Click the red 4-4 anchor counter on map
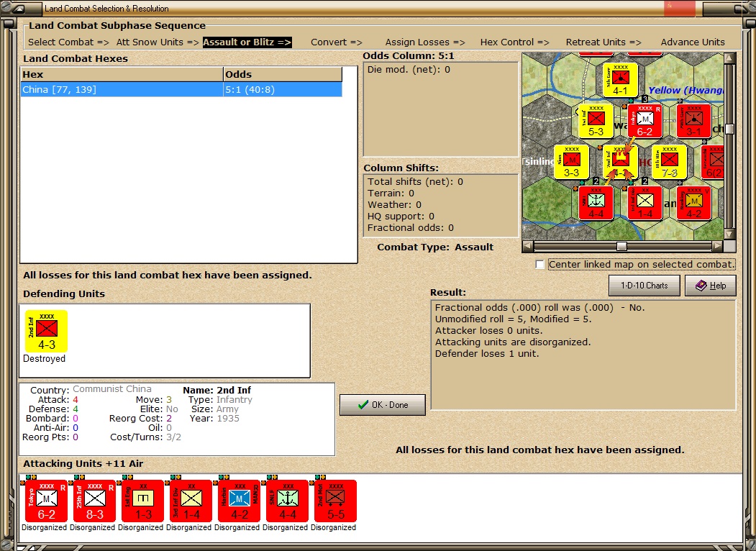The height and width of the screenshot is (551, 756). pyautogui.click(x=596, y=203)
